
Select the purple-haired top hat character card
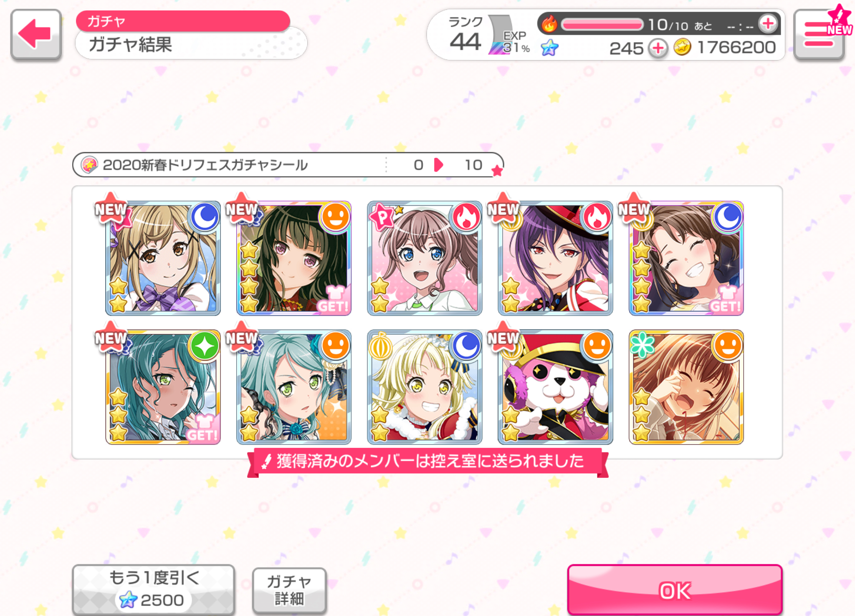coord(555,258)
